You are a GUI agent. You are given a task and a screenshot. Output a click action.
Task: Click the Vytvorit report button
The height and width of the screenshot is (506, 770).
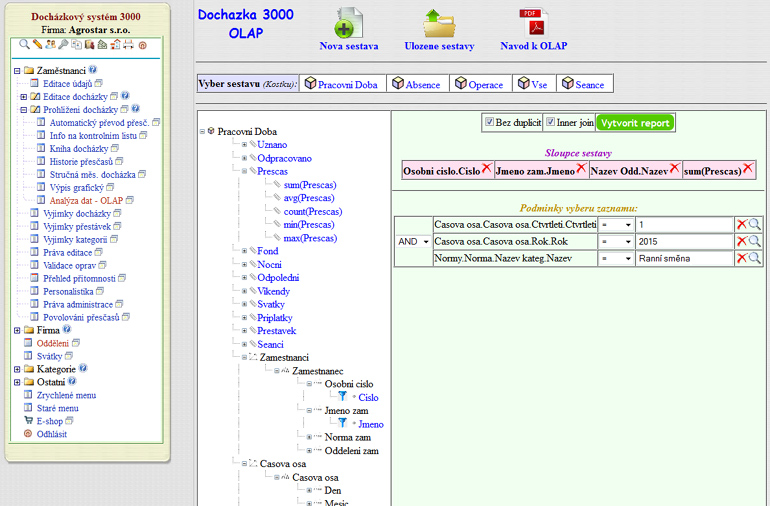(635, 123)
